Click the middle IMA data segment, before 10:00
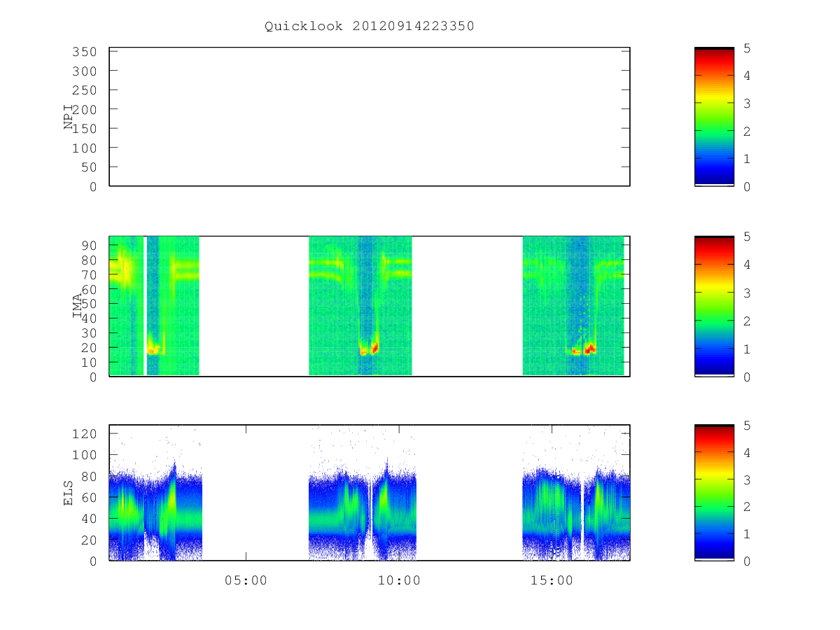 click(x=360, y=306)
